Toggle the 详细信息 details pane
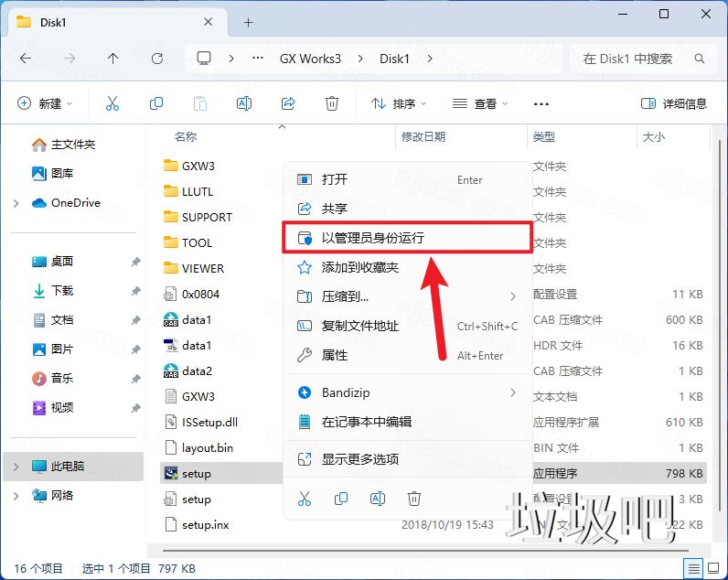This screenshot has height=580, width=728. tap(674, 103)
